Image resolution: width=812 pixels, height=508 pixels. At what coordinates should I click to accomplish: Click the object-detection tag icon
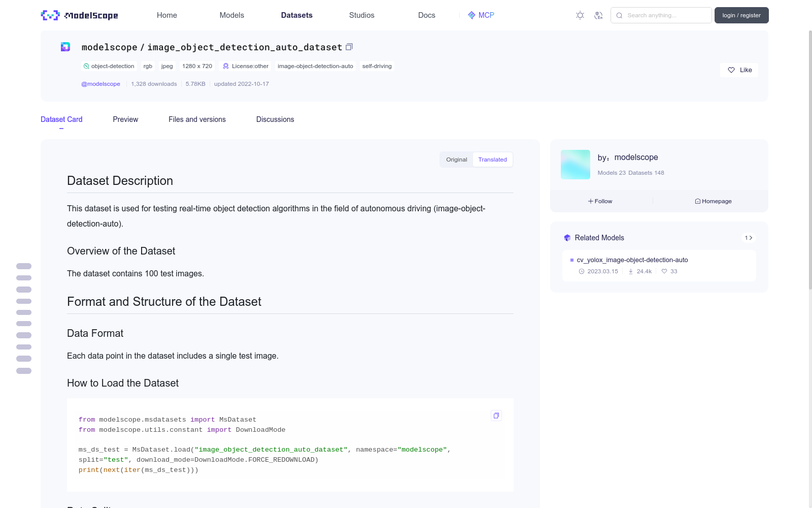(x=86, y=66)
